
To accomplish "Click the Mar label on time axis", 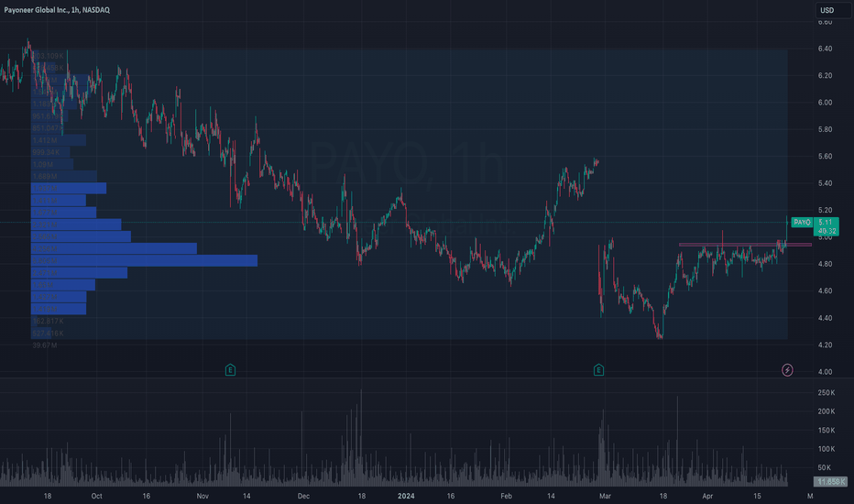I will pyautogui.click(x=605, y=496).
